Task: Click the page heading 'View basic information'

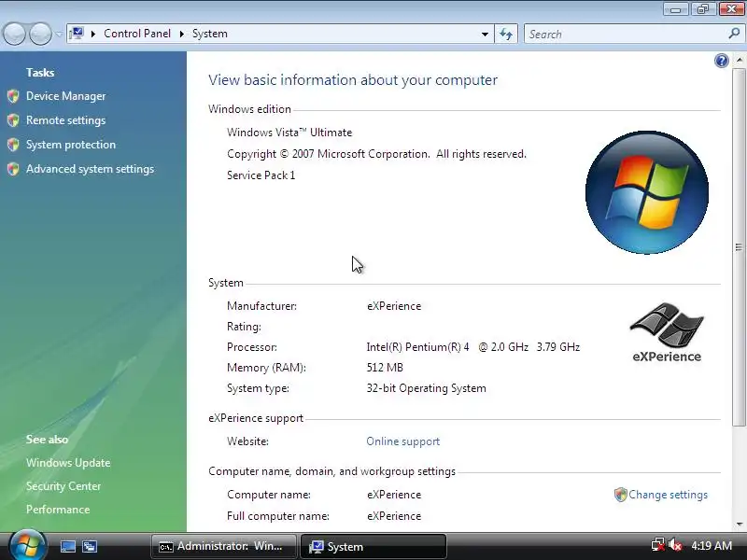Action: (x=353, y=80)
